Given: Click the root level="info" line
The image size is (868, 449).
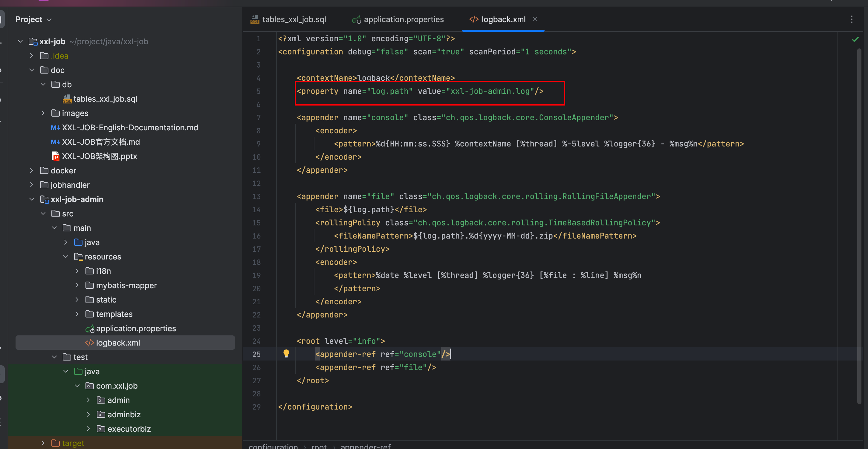Looking at the screenshot, I should point(340,341).
